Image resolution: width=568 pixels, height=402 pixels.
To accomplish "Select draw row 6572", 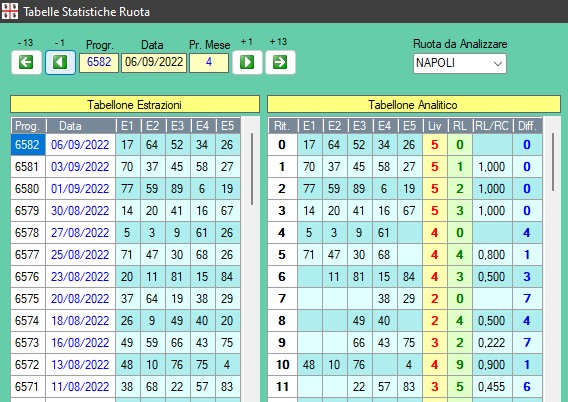I will 126,364.
